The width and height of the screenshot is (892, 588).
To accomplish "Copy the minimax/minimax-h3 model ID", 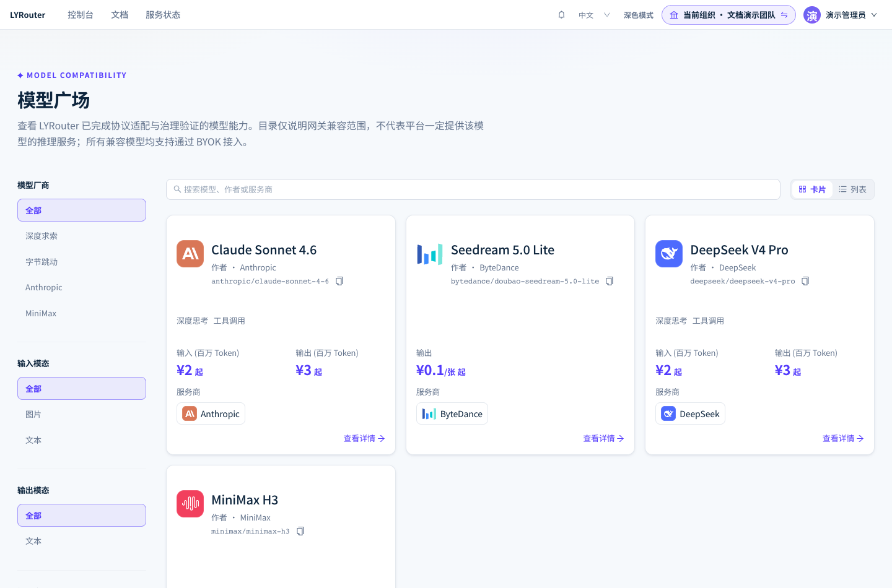I will coord(300,531).
